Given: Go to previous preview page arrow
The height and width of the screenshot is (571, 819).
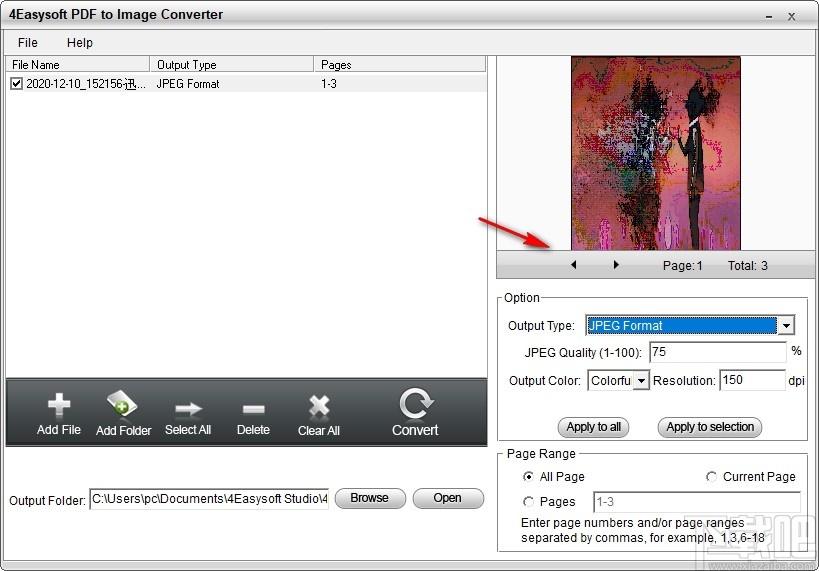Looking at the screenshot, I should click(x=574, y=265).
